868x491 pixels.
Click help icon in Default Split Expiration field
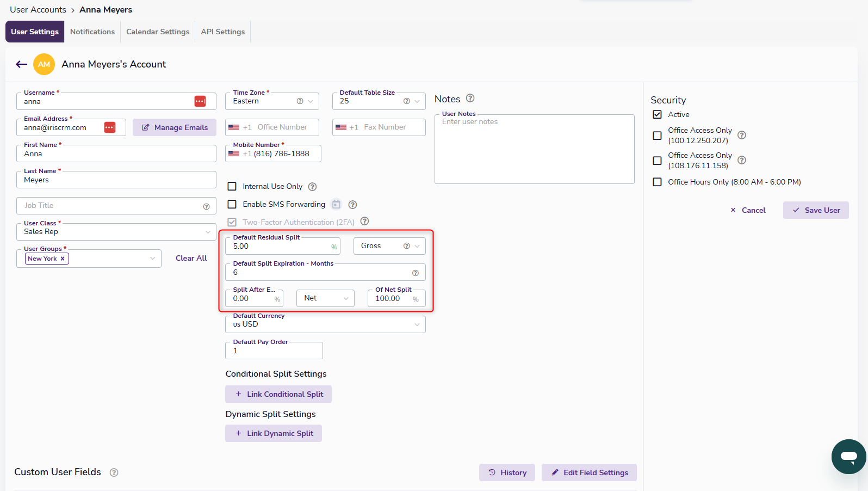point(416,273)
